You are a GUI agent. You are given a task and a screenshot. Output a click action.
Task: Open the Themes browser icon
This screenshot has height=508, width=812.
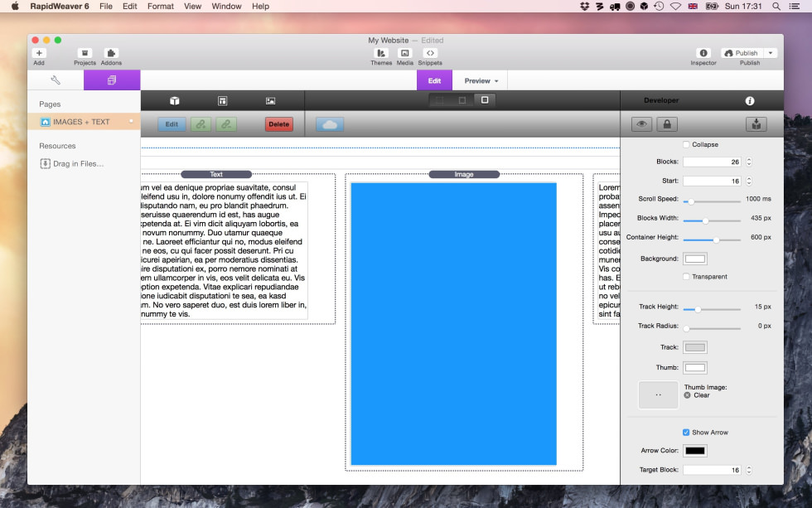point(381,53)
